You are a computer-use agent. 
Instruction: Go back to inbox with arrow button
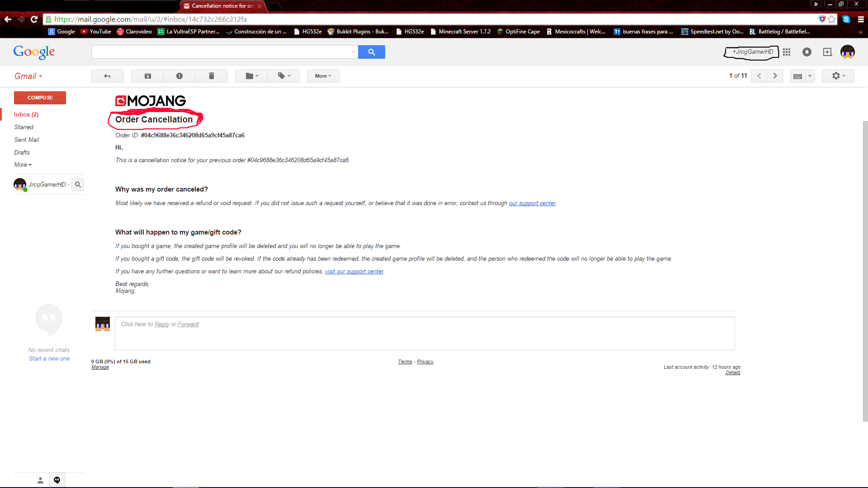pyautogui.click(x=108, y=76)
